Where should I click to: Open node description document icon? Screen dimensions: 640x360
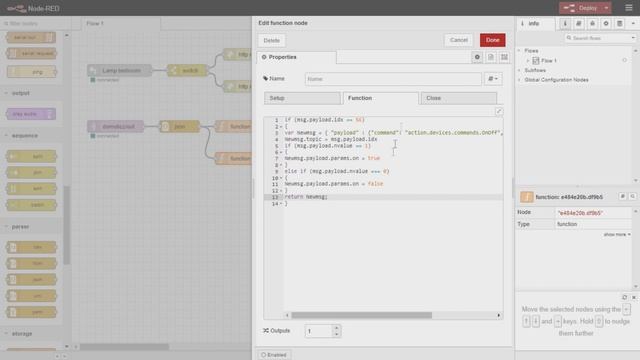(x=491, y=57)
